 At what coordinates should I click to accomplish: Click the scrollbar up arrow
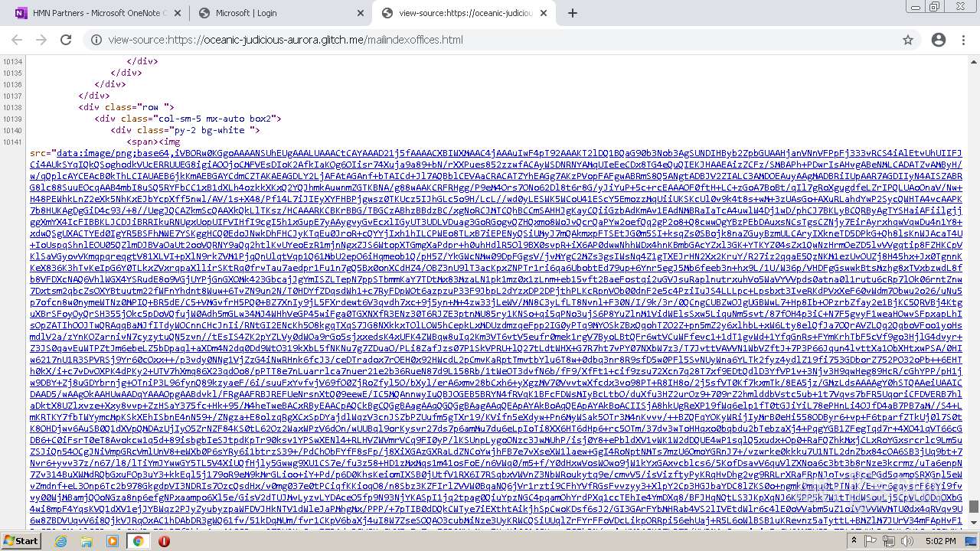pyautogui.click(x=974, y=60)
